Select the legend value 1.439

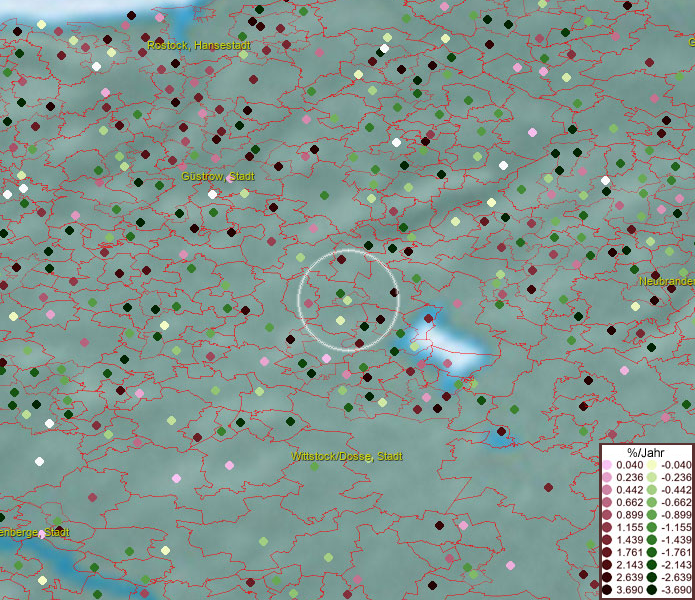tap(629, 540)
